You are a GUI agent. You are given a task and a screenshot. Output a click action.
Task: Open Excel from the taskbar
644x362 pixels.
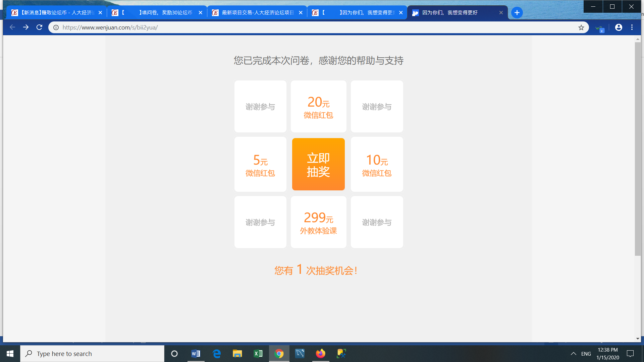258,354
